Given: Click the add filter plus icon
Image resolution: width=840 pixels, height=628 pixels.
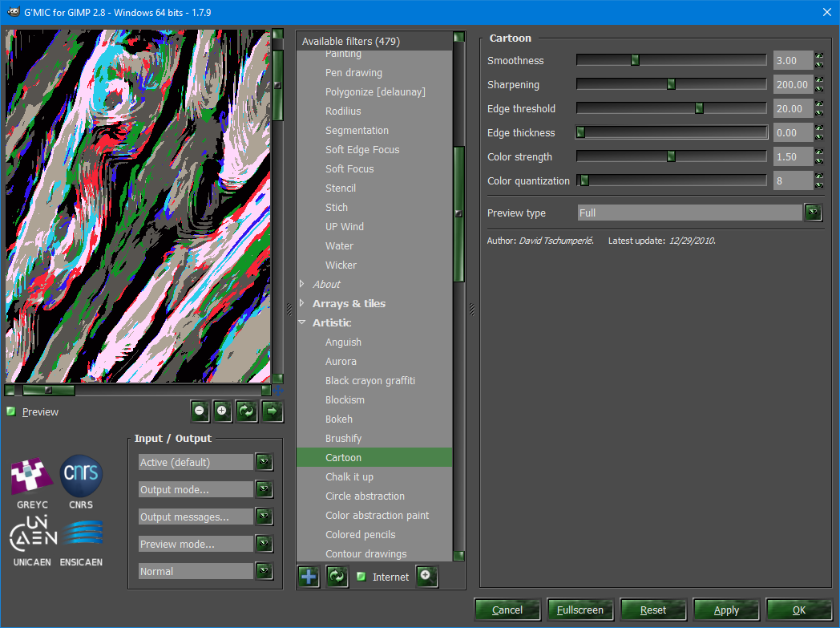Looking at the screenshot, I should [x=309, y=577].
